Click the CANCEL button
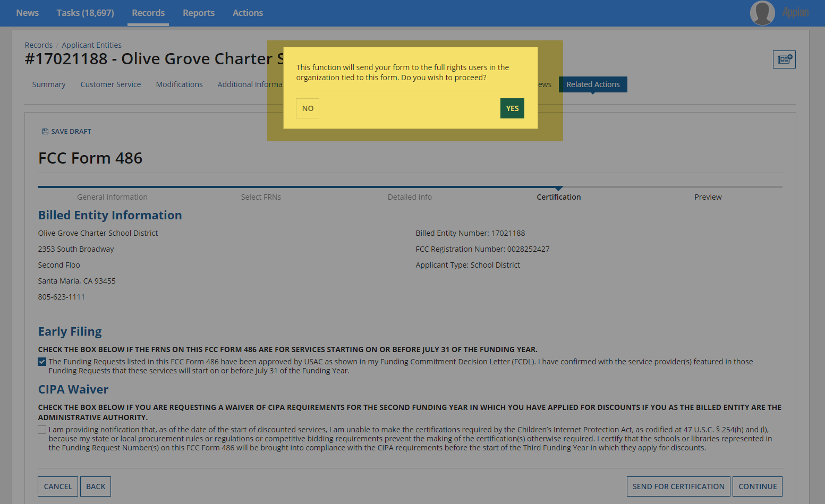Screen dimensions: 825x504 (x=58, y=486)
